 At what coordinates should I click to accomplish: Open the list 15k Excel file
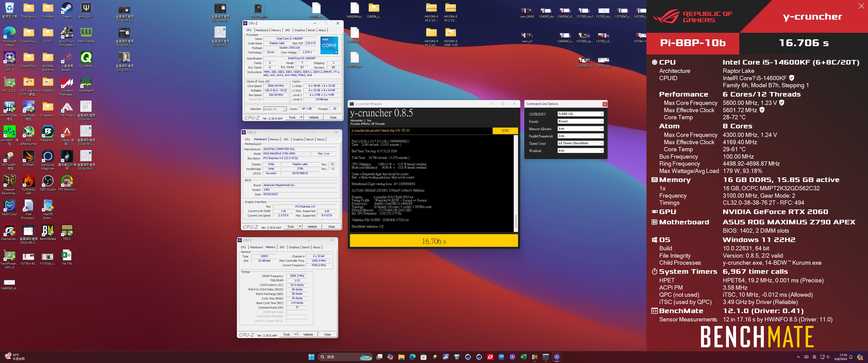coord(67,257)
